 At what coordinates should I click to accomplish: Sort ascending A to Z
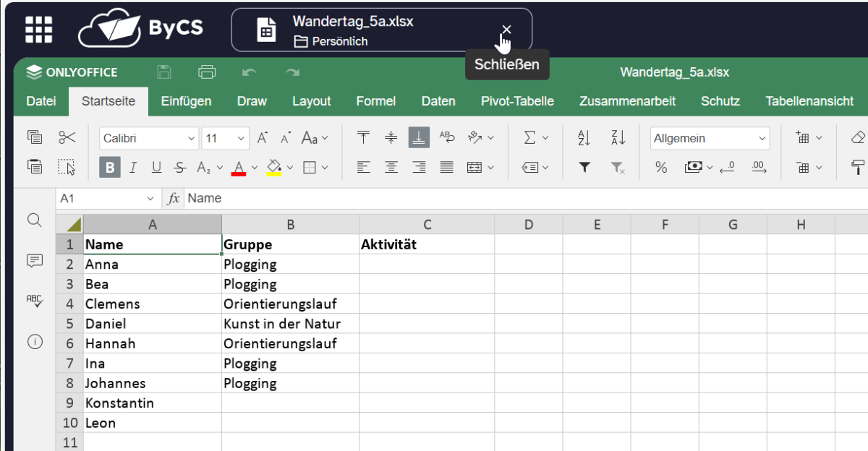pos(584,137)
